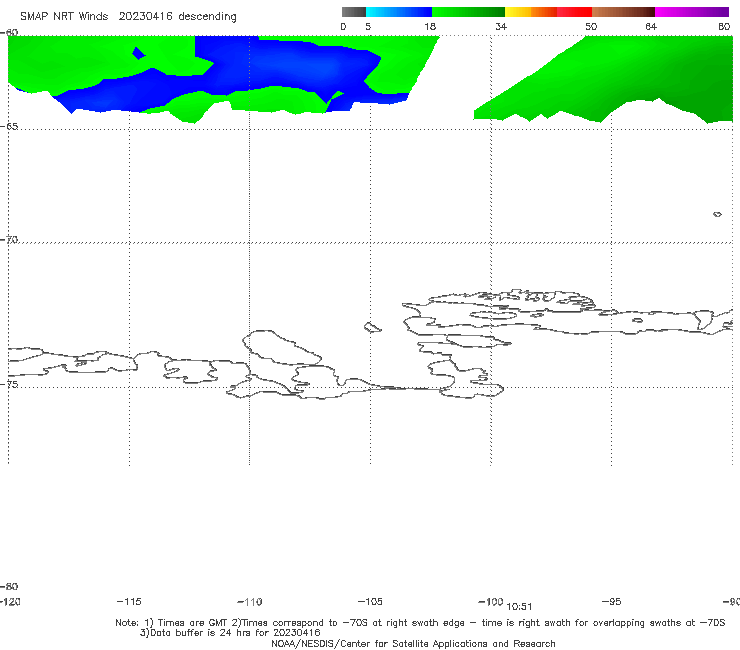The width and height of the screenshot is (740, 650).
Task: Click the color bar label '50'
Action: point(591,26)
